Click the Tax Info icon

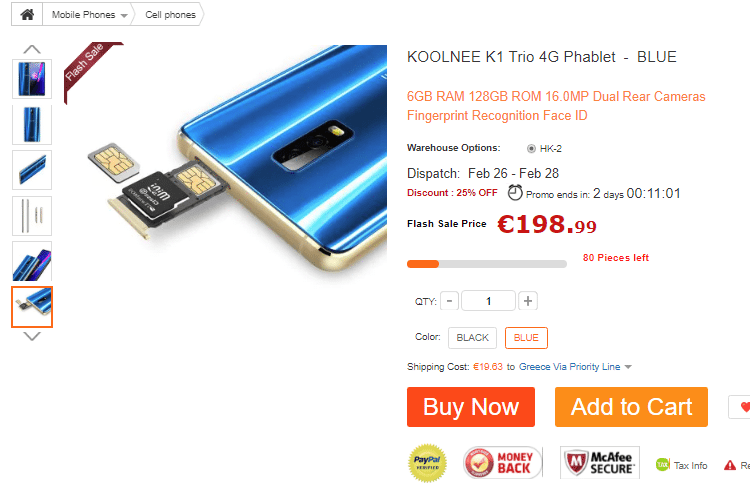pyautogui.click(x=662, y=465)
